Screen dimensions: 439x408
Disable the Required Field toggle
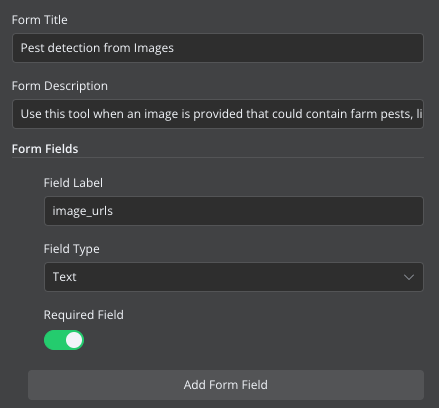click(x=64, y=340)
